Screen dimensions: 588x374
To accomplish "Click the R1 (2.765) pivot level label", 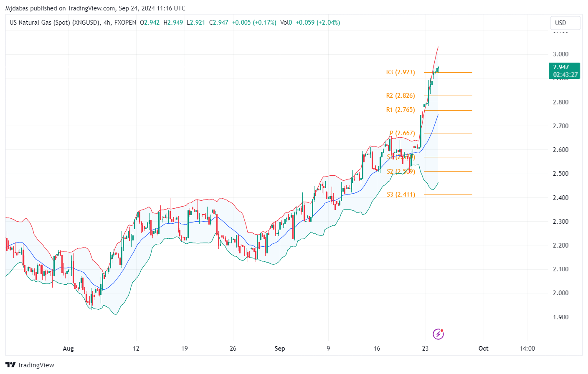I will (x=400, y=110).
